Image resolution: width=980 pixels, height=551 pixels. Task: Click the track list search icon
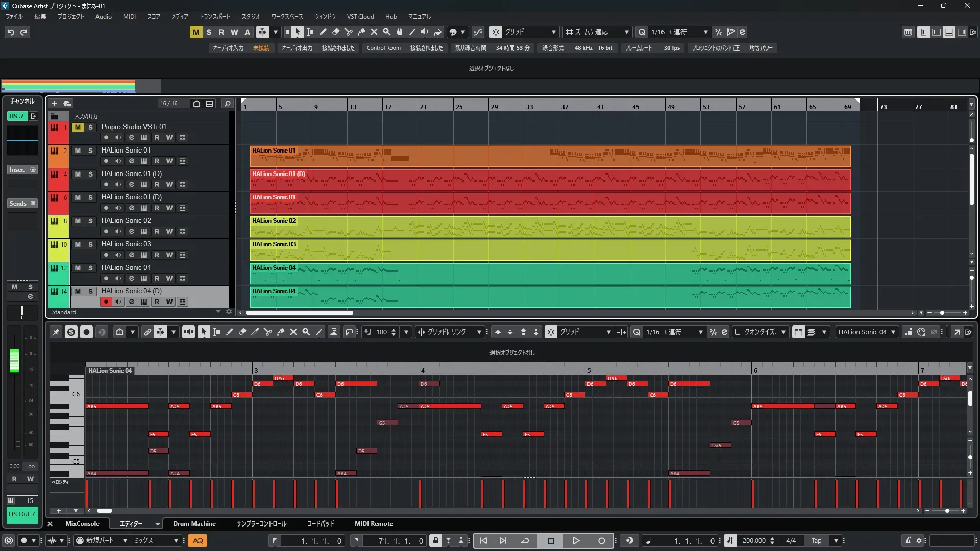tap(228, 103)
